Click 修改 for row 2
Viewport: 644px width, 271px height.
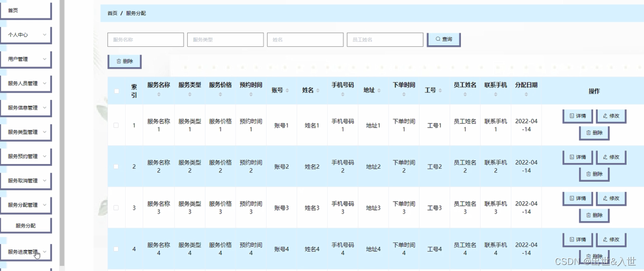click(x=611, y=157)
